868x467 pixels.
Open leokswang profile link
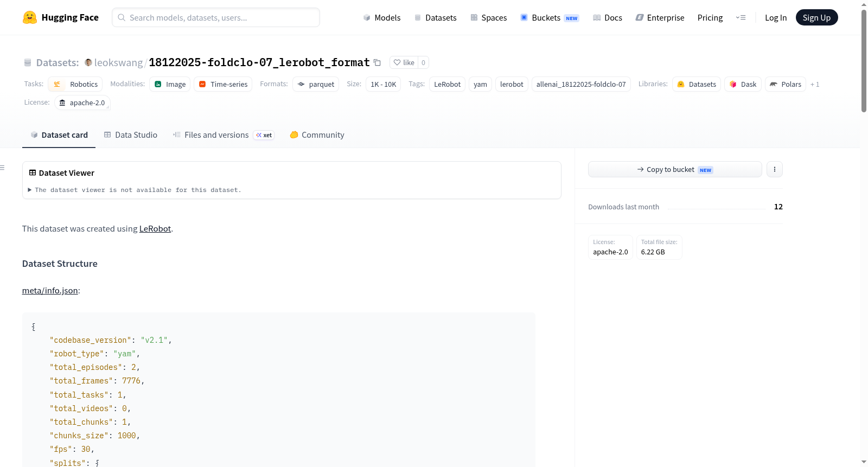[x=118, y=62]
